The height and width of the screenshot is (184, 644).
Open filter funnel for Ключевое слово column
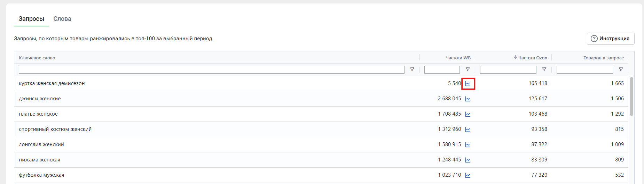[412, 69]
